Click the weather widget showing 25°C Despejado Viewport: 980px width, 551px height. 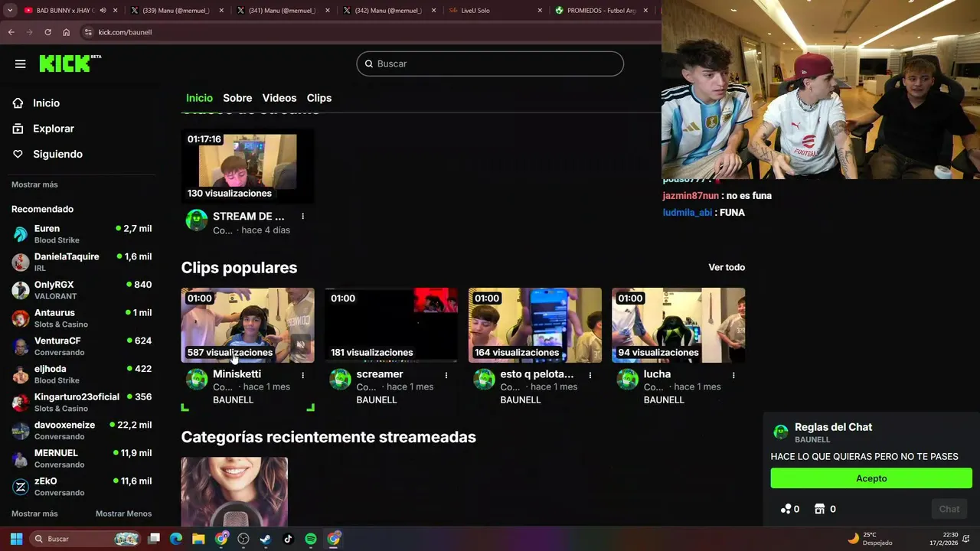pos(871,539)
